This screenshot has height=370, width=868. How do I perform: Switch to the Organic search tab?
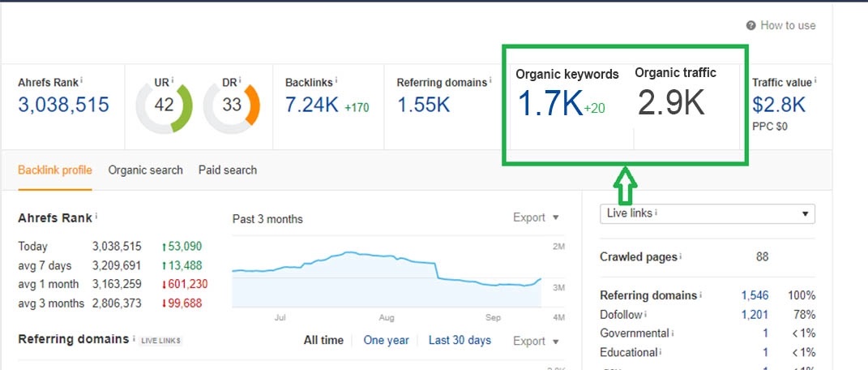(145, 170)
